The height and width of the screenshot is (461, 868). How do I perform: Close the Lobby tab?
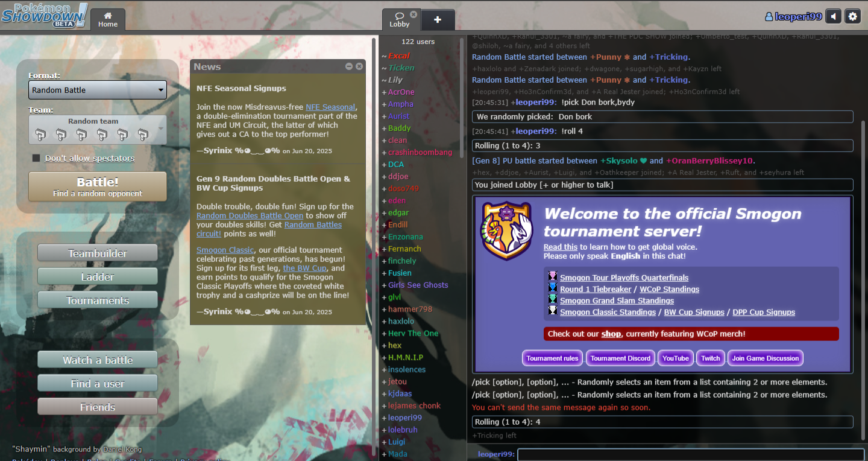[414, 14]
